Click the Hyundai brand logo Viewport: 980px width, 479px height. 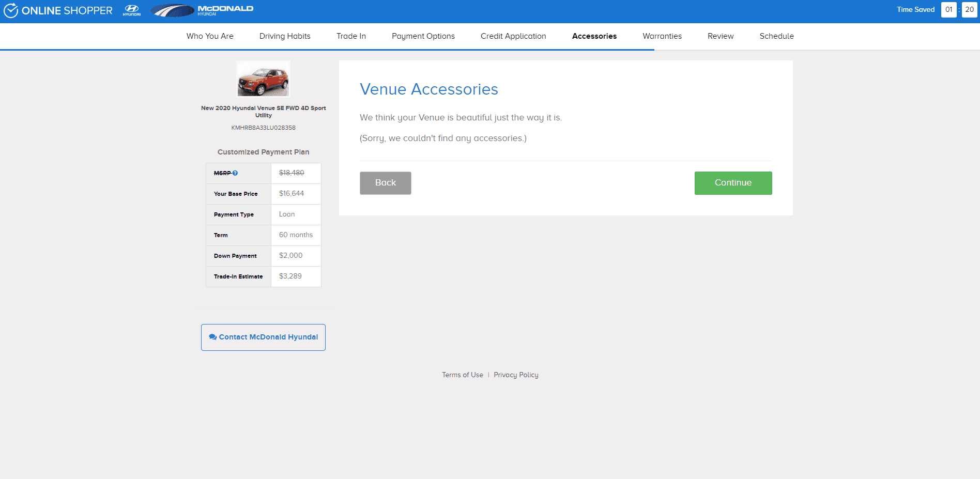point(132,10)
